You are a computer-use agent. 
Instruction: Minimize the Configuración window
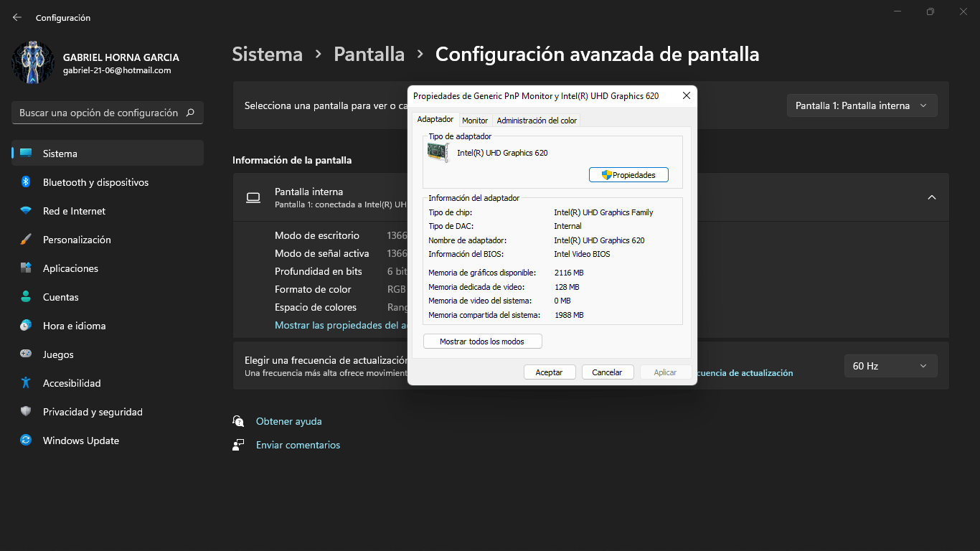coord(897,11)
